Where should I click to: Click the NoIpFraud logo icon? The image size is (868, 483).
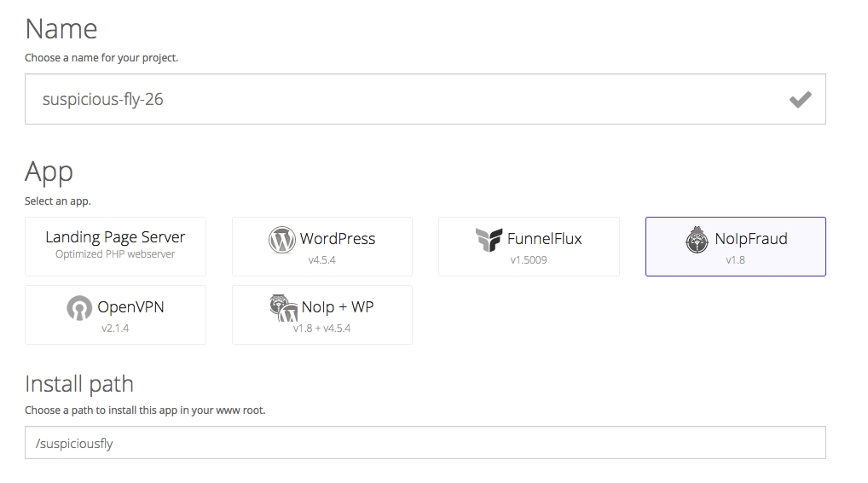point(697,240)
